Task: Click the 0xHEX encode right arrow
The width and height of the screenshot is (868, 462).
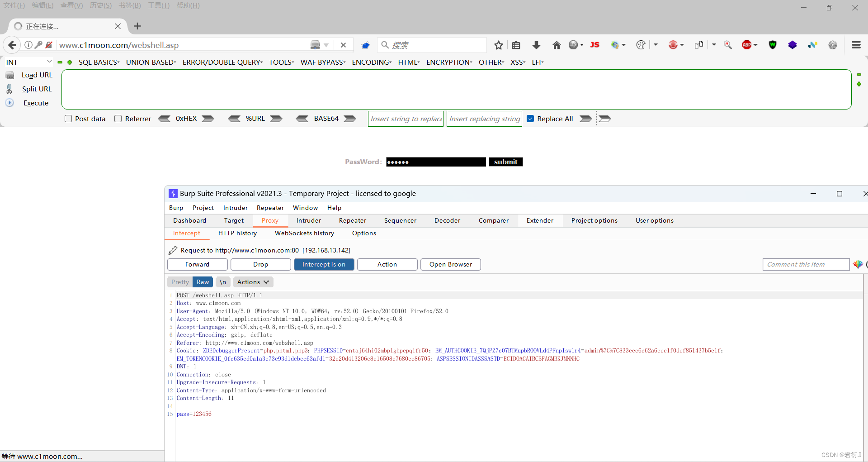Action: point(208,119)
